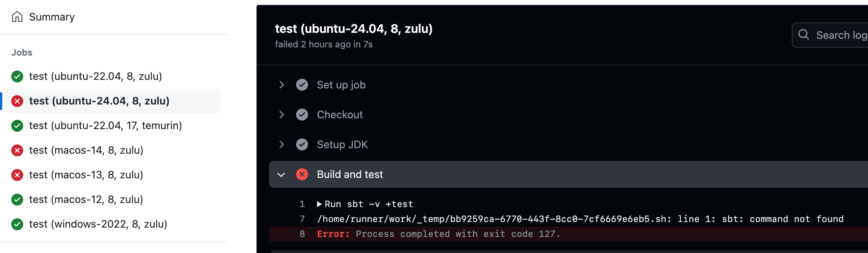Viewport: 868px width, 253px height.
Task: Focus the Search logs input field
Action: click(x=841, y=35)
